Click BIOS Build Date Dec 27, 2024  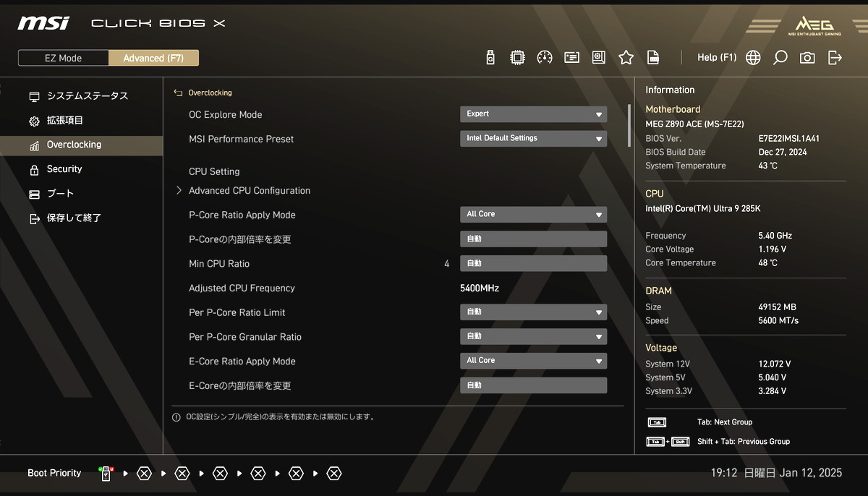point(784,153)
